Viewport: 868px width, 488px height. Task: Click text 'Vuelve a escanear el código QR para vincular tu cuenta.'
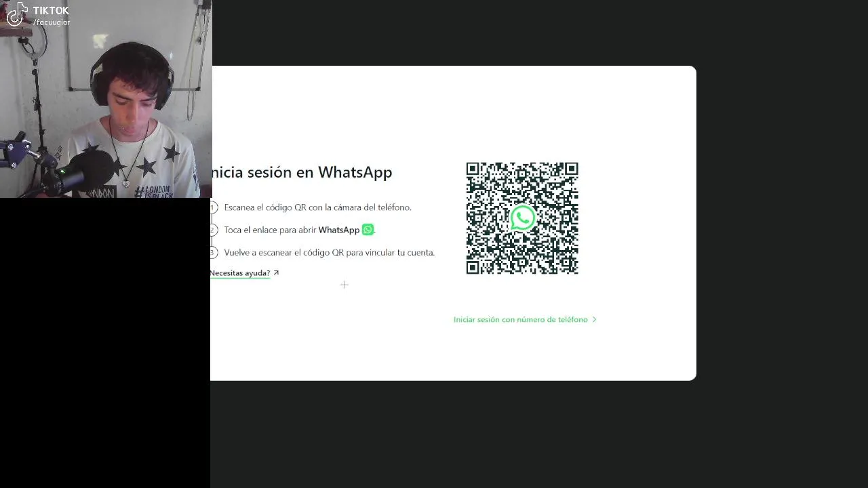point(330,252)
